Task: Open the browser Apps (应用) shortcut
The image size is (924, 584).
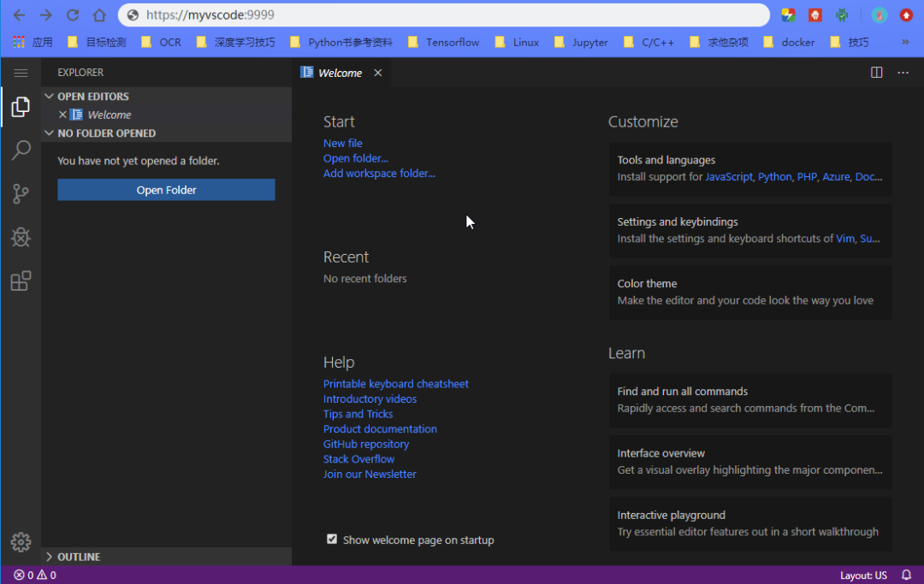Action: click(x=33, y=43)
